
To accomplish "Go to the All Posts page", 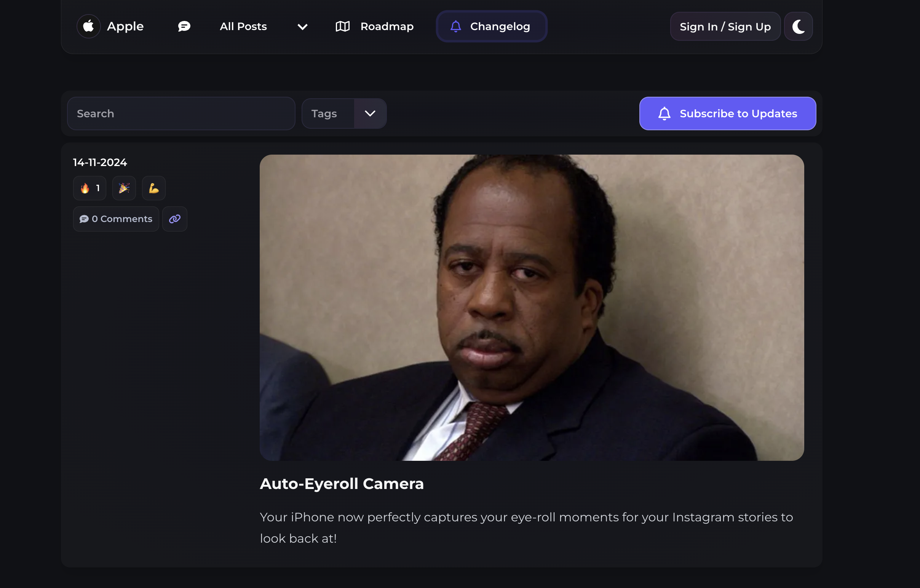I will pyautogui.click(x=243, y=26).
